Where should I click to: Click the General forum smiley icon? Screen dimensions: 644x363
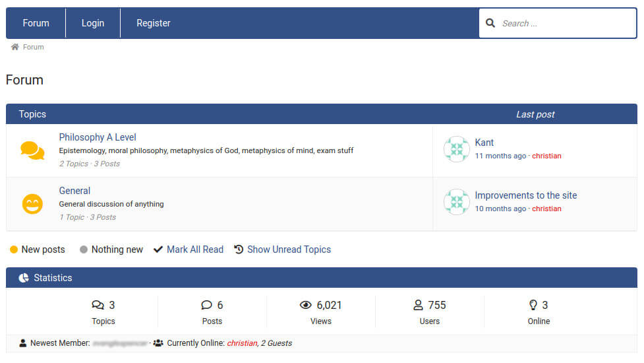click(x=32, y=204)
